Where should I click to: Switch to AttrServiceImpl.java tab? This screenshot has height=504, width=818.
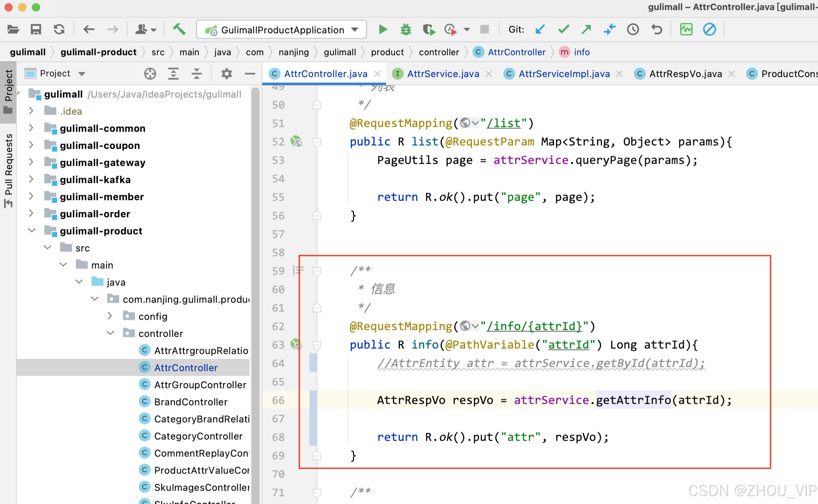click(x=564, y=74)
